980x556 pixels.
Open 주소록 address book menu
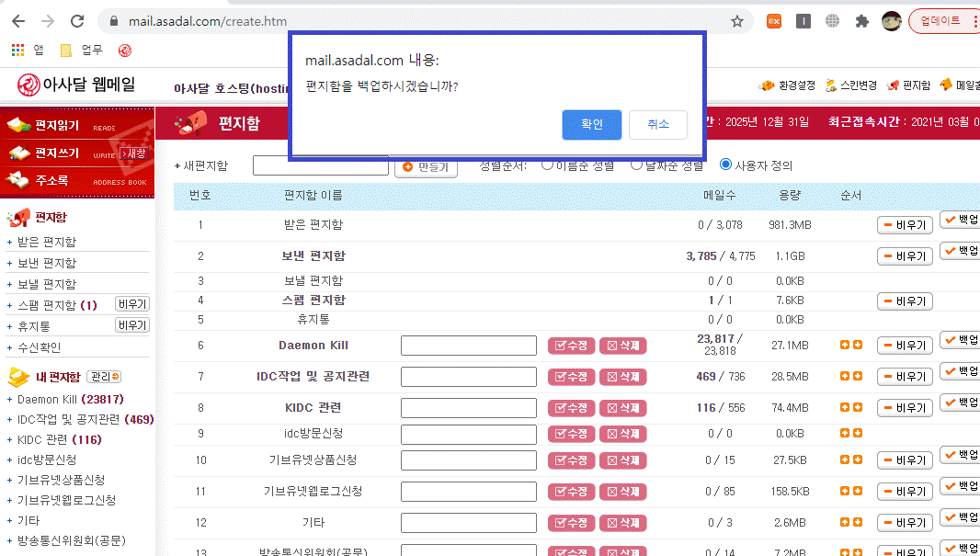(51, 181)
